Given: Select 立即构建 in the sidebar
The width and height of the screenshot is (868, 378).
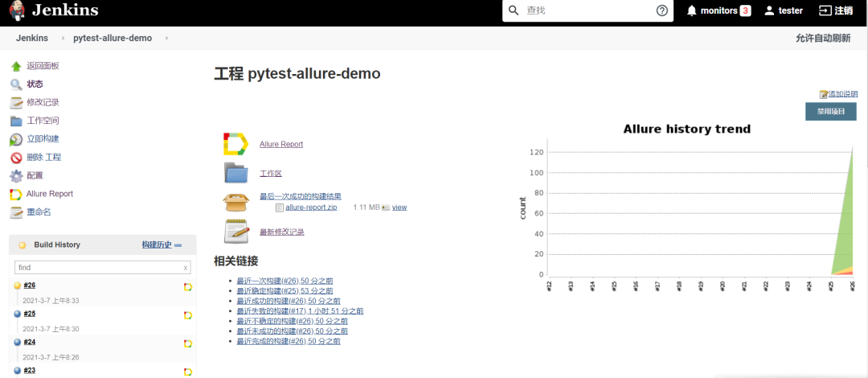Looking at the screenshot, I should coord(43,139).
